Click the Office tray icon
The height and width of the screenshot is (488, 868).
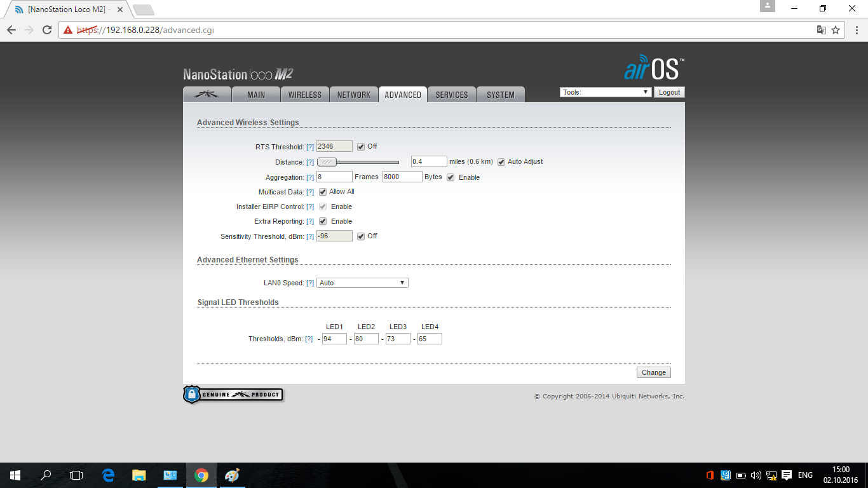point(710,475)
